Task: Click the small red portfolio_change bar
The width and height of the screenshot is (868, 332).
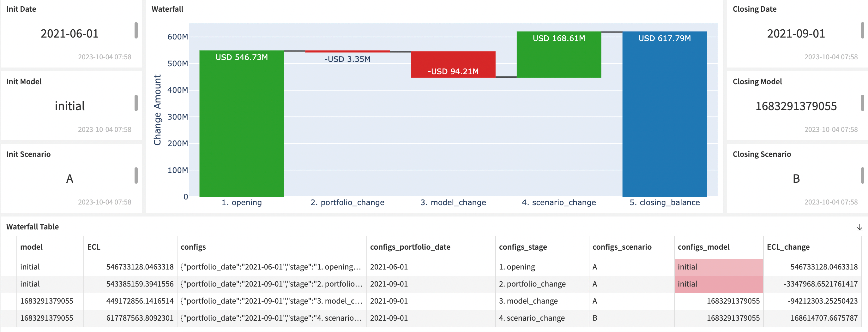Action: click(347, 51)
